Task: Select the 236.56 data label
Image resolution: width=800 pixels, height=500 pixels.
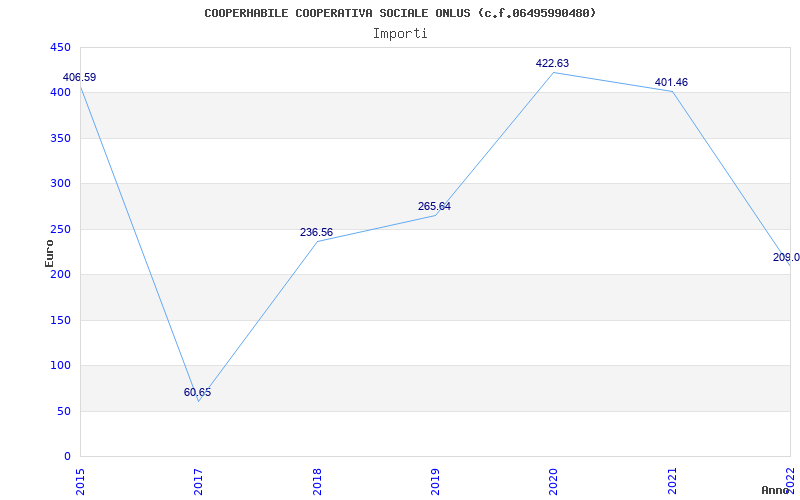Action: (x=316, y=233)
